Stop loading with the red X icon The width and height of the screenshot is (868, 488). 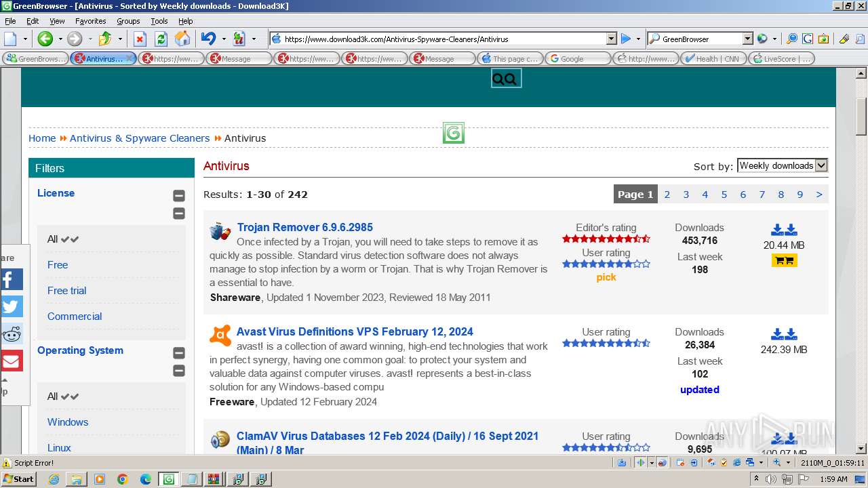[x=140, y=39]
